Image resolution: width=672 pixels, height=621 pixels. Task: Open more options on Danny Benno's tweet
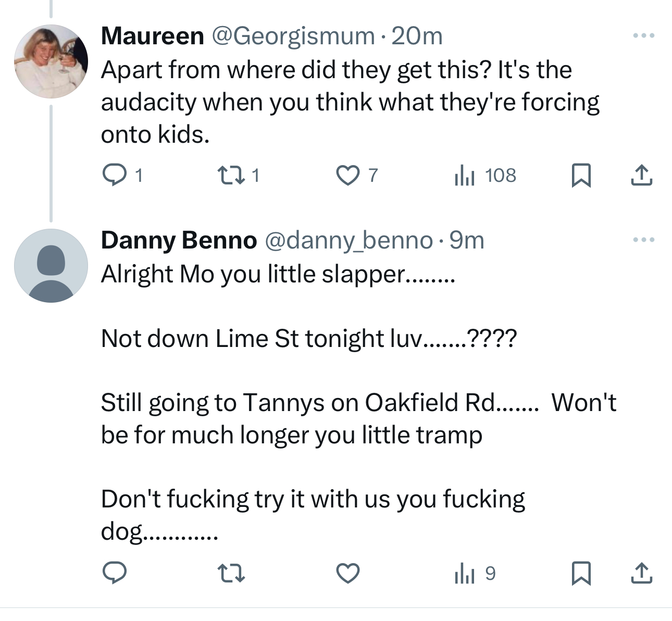[643, 240]
